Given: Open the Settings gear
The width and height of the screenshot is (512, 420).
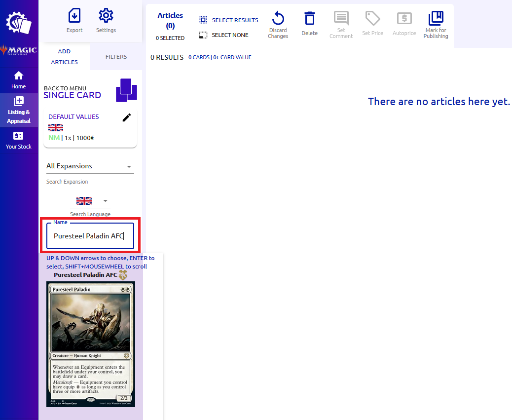Looking at the screenshot, I should [x=106, y=16].
